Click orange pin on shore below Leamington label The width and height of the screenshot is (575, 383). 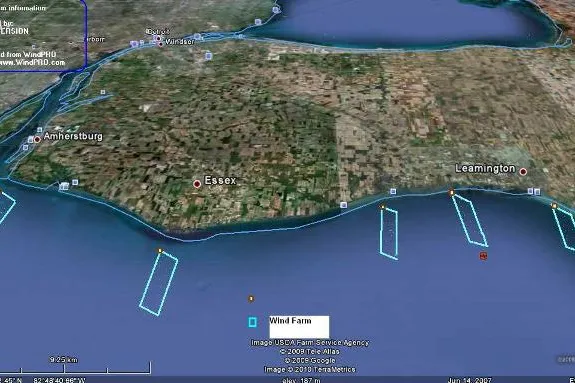pyautogui.click(x=452, y=192)
